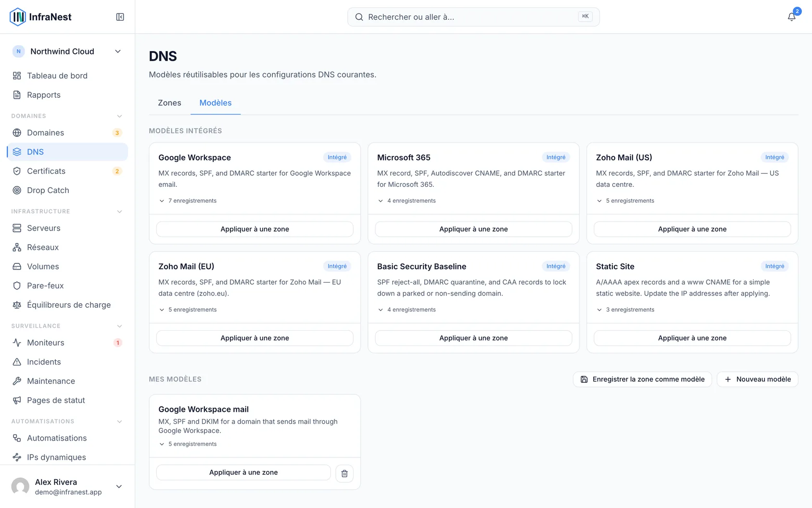The image size is (812, 508).
Task: Click Alex Rivera's avatar
Action: [x=20, y=486]
